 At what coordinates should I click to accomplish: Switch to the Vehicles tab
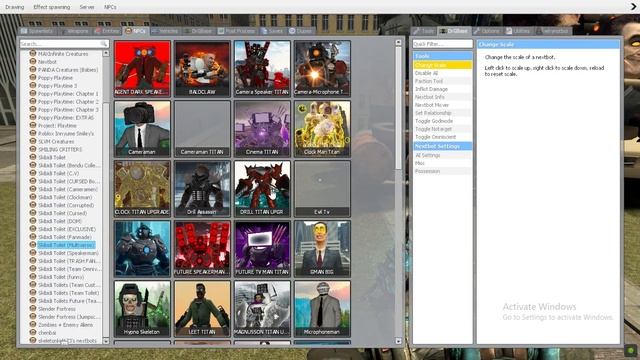pyautogui.click(x=165, y=31)
